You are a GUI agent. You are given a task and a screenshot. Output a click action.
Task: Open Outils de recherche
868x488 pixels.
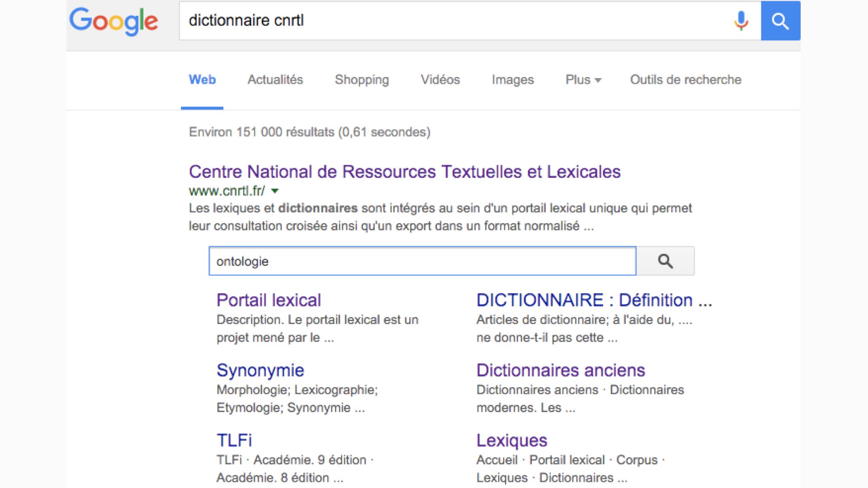[686, 80]
